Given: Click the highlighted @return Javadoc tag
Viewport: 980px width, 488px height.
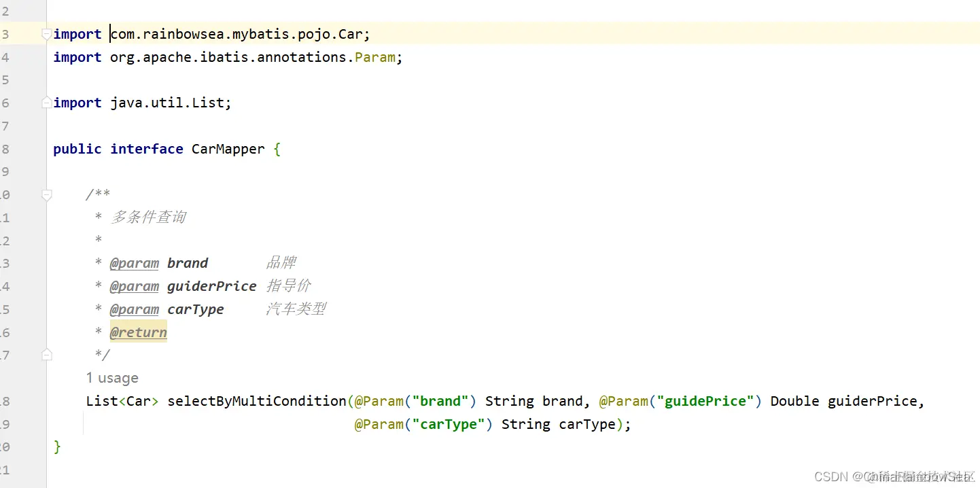Looking at the screenshot, I should [139, 332].
